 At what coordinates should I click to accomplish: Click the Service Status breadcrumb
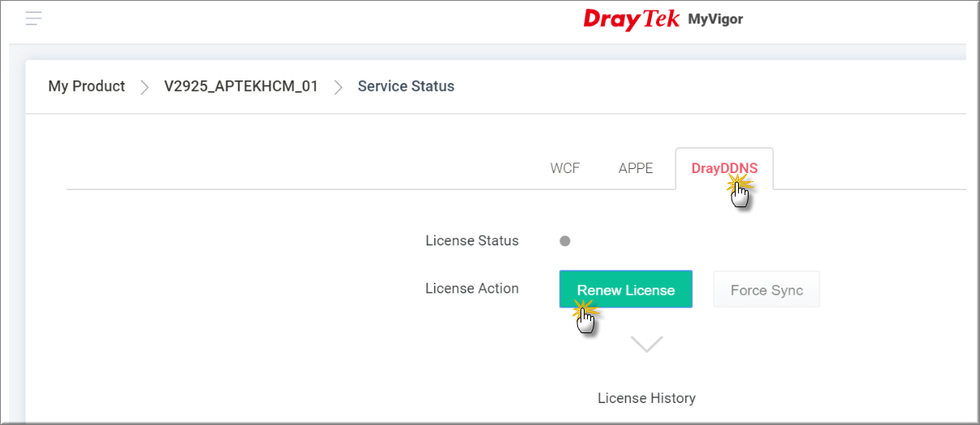click(x=406, y=86)
